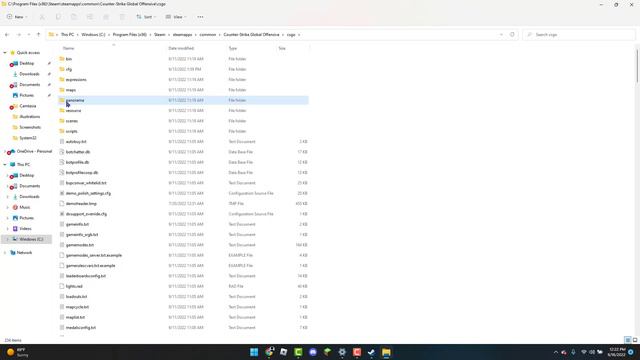Select Program Files (x86) breadcrumb
This screenshot has height=360, width=640.
coord(129,35)
